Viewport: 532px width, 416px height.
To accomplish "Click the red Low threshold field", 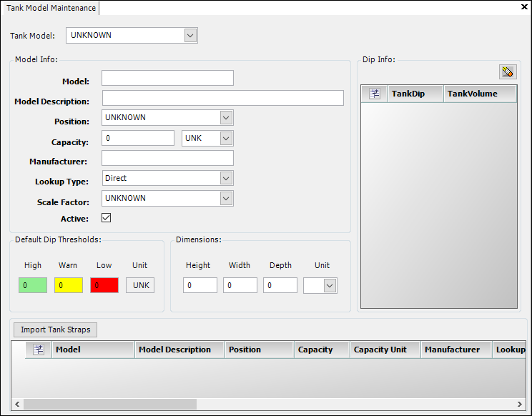I will coord(104,285).
